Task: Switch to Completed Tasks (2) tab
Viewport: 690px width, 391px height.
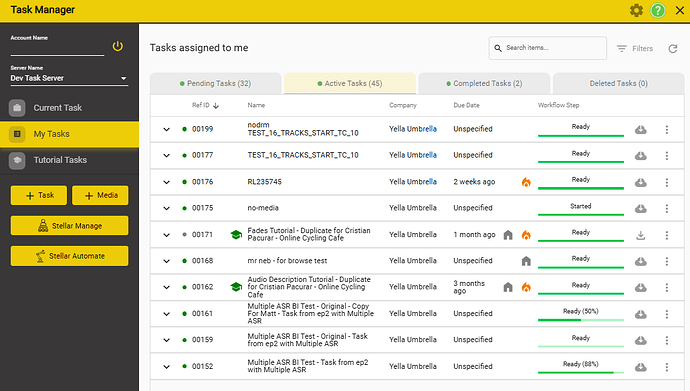Action: [x=484, y=83]
